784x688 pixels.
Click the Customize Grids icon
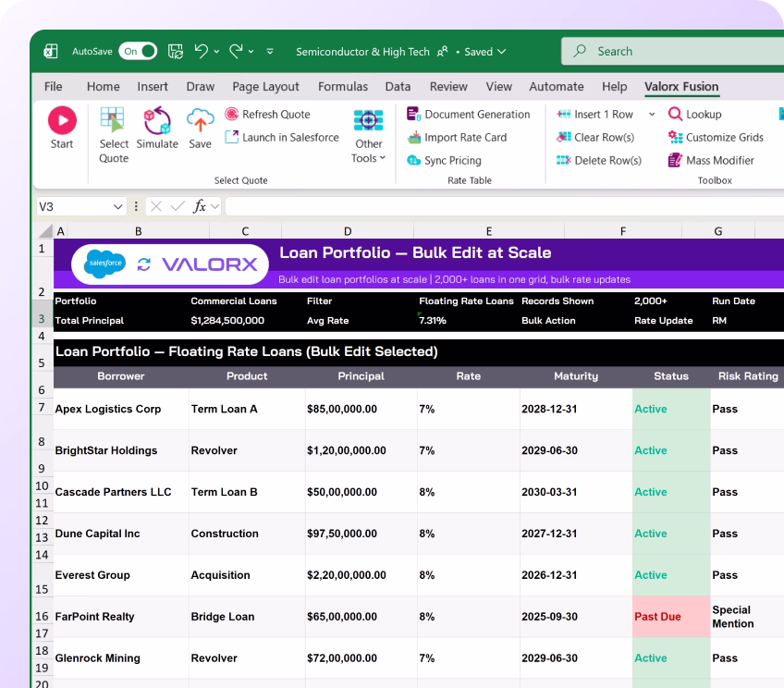tap(675, 137)
